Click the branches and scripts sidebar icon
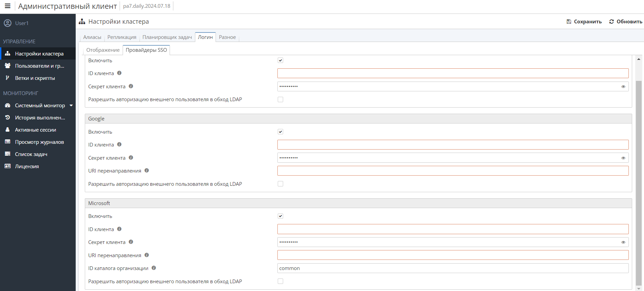 click(7, 78)
